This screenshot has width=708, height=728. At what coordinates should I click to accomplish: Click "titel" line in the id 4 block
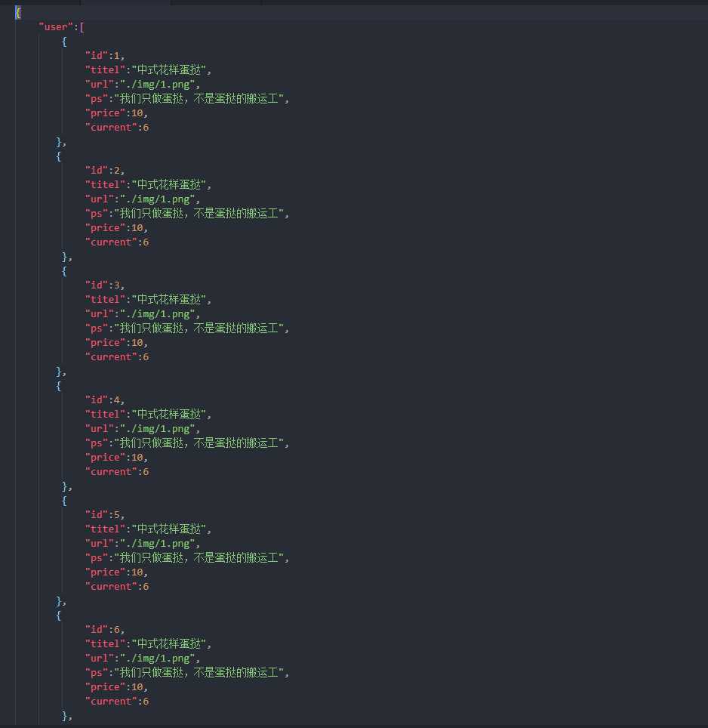(x=148, y=414)
